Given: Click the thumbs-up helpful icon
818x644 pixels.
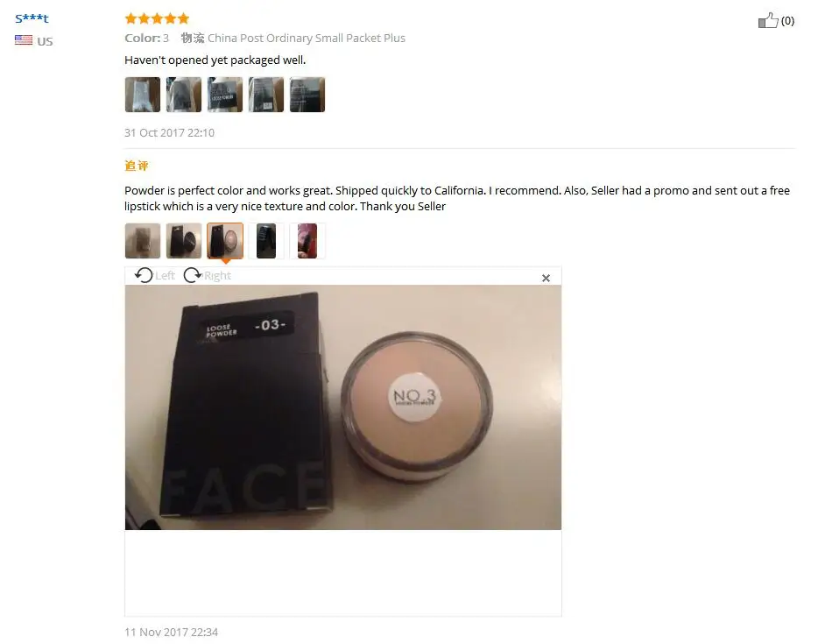Looking at the screenshot, I should tap(768, 20).
